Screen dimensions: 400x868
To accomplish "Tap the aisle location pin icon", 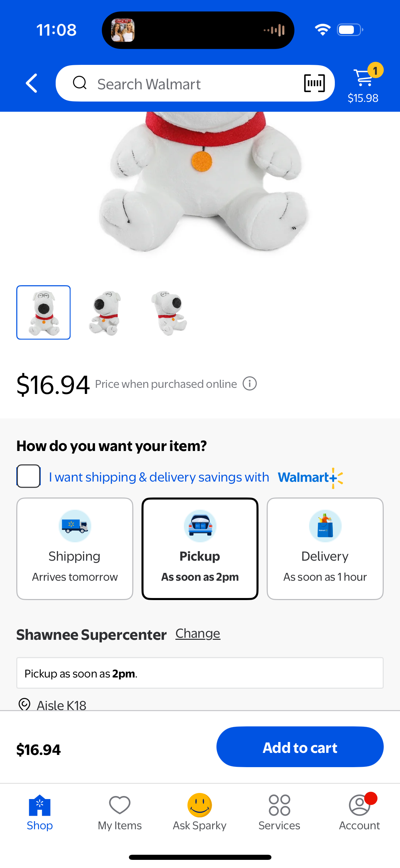I will (x=24, y=704).
